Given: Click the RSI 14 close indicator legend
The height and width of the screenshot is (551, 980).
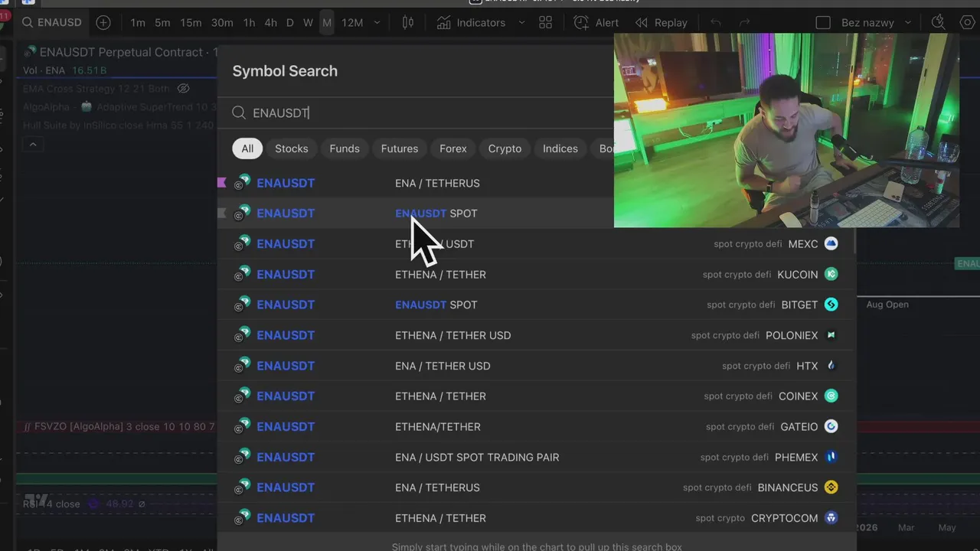Looking at the screenshot, I should pyautogui.click(x=51, y=504).
